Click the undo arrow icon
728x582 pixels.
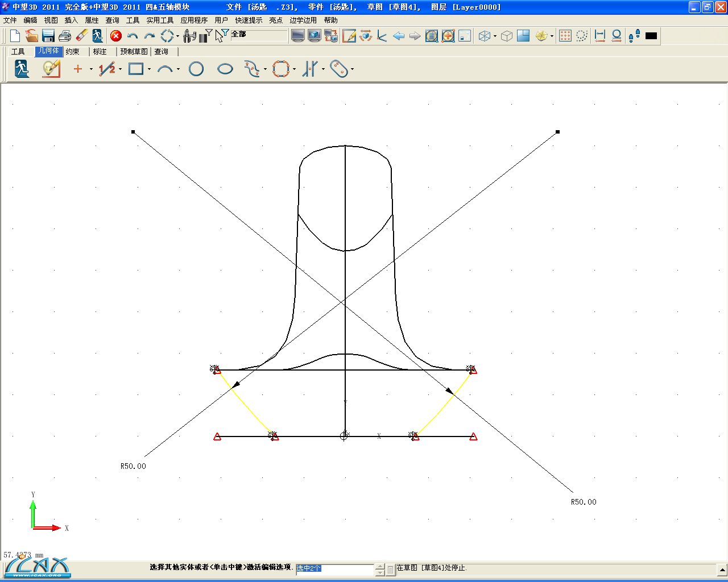pyautogui.click(x=133, y=36)
